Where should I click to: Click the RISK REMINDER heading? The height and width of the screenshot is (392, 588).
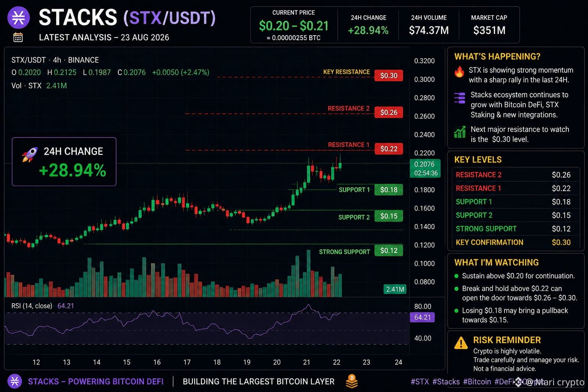pyautogui.click(x=507, y=340)
